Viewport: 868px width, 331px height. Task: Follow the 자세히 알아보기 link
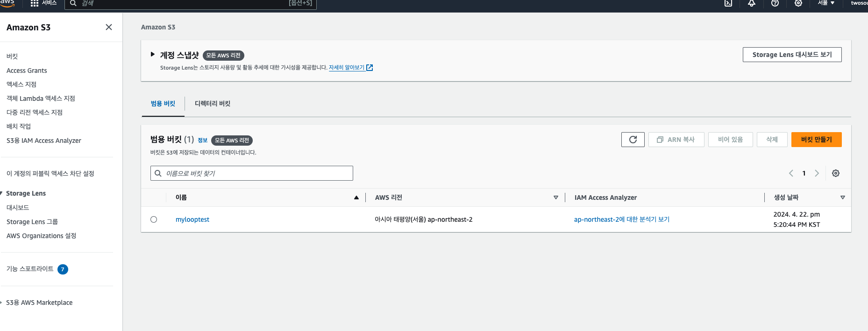347,68
